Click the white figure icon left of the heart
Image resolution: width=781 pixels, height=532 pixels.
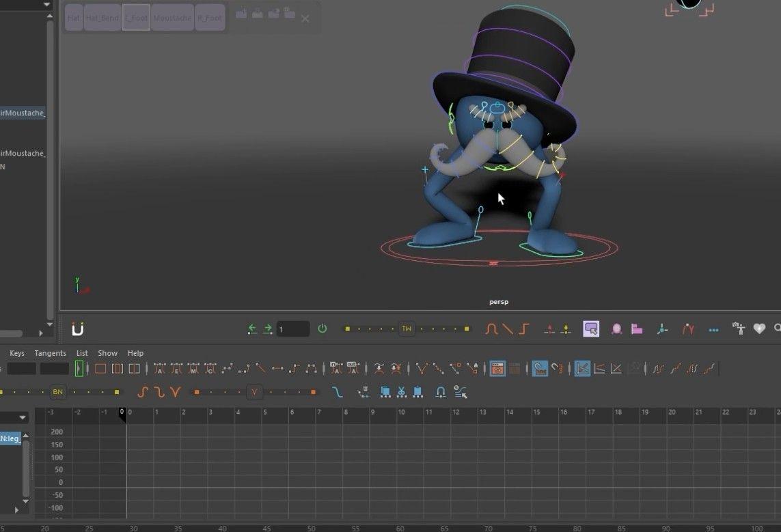point(739,328)
